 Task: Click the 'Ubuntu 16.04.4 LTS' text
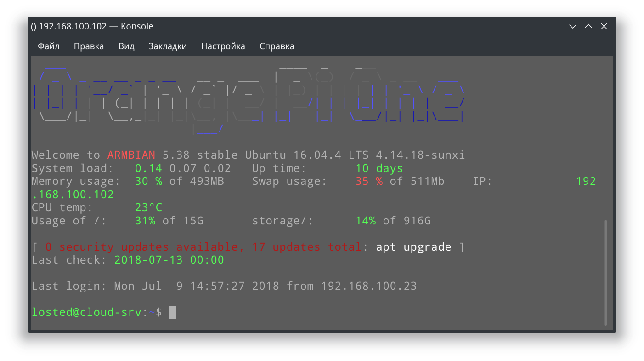click(x=307, y=155)
